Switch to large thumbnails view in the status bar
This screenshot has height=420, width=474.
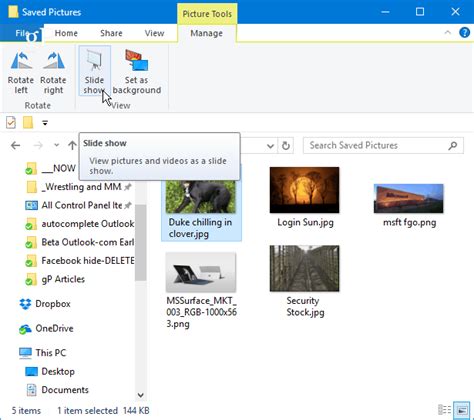pos(462,410)
